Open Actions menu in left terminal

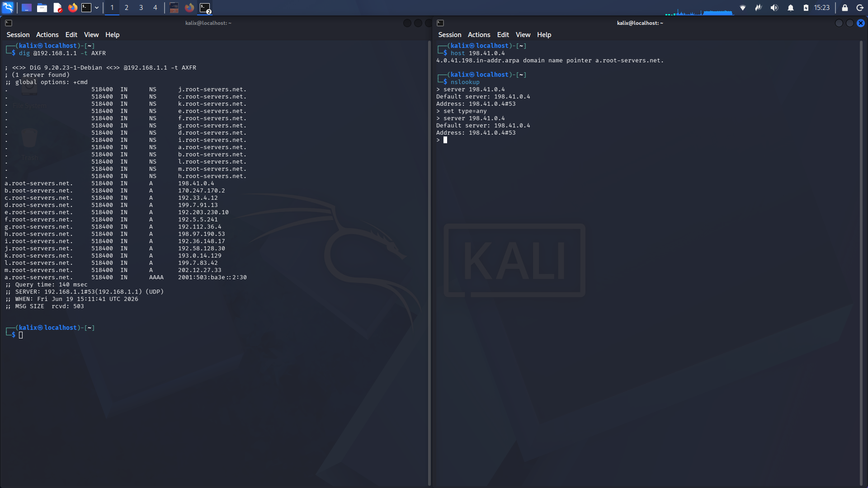pos(47,35)
